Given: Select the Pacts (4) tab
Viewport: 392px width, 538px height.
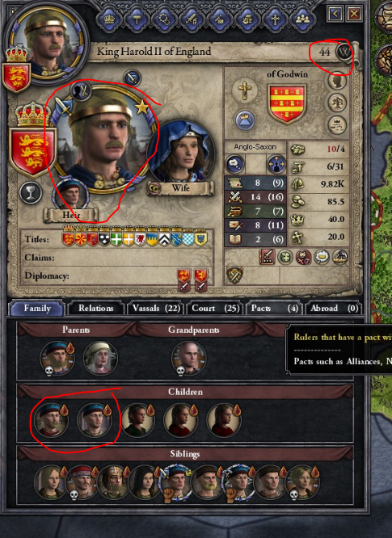Looking at the screenshot, I should point(274,308).
